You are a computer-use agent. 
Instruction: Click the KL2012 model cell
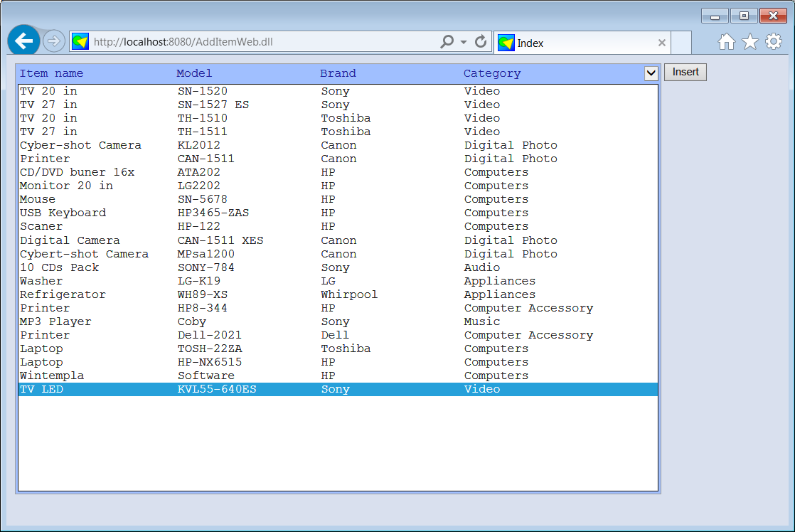click(199, 145)
